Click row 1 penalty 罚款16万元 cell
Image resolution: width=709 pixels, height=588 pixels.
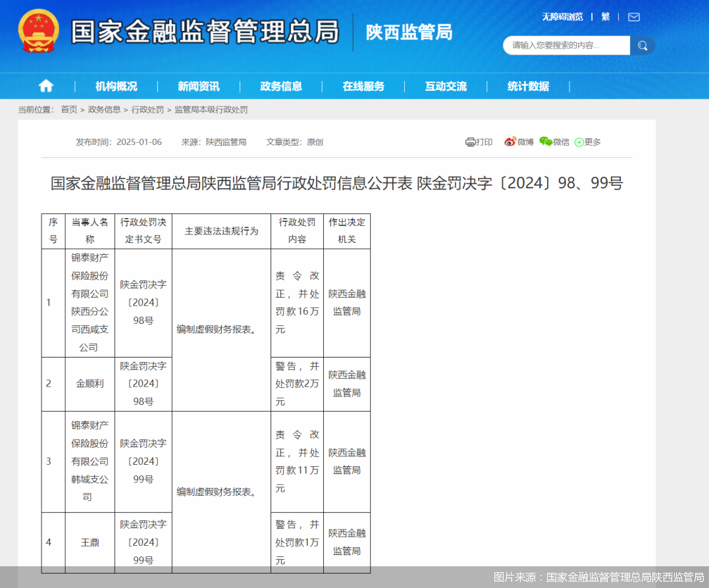click(x=297, y=303)
